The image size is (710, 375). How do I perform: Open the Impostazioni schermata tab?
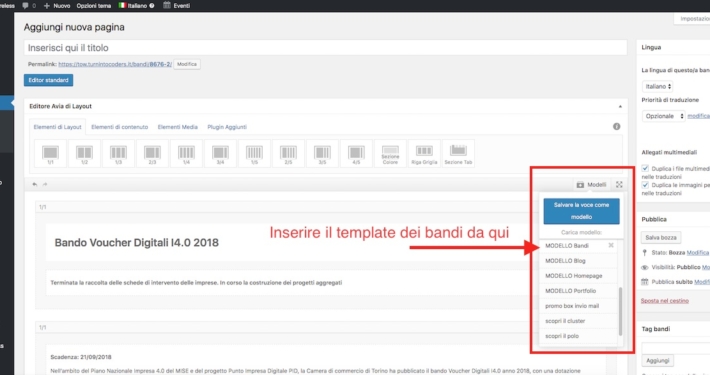point(693,19)
